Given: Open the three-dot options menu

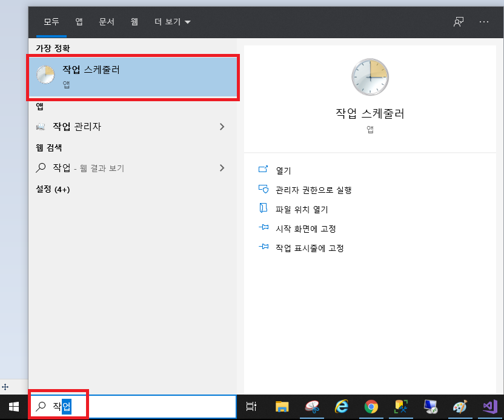Looking at the screenshot, I should tap(483, 22).
